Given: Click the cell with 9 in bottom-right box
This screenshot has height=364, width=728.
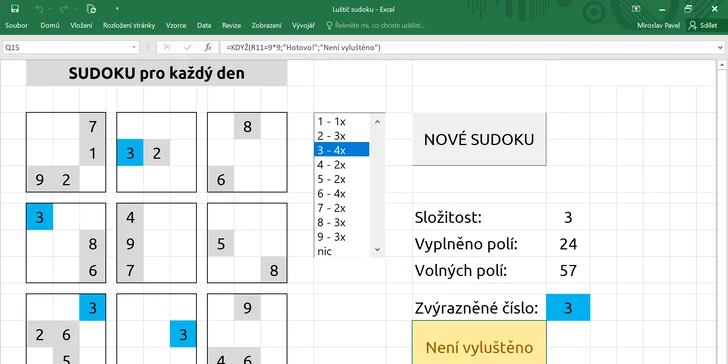Looking at the screenshot, I should (247, 307).
